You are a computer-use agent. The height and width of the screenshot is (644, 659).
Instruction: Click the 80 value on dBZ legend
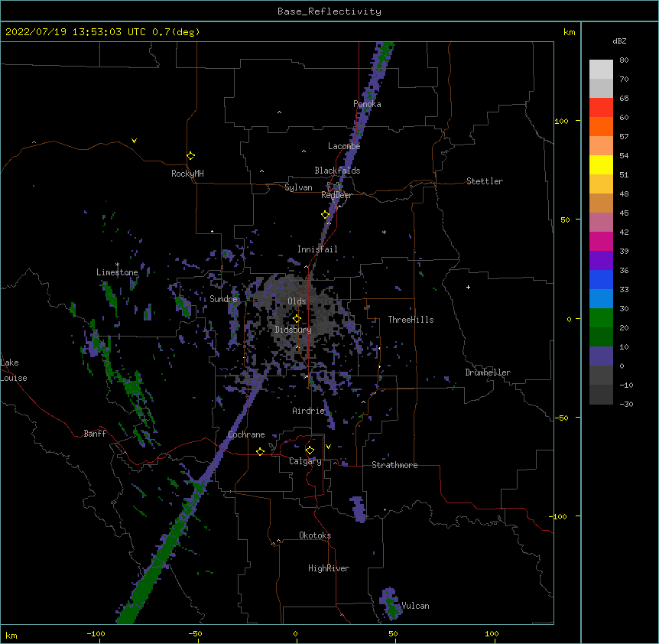[624, 60]
